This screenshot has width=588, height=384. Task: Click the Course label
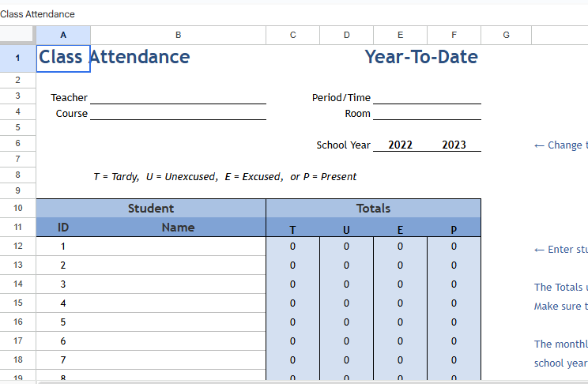pos(72,114)
